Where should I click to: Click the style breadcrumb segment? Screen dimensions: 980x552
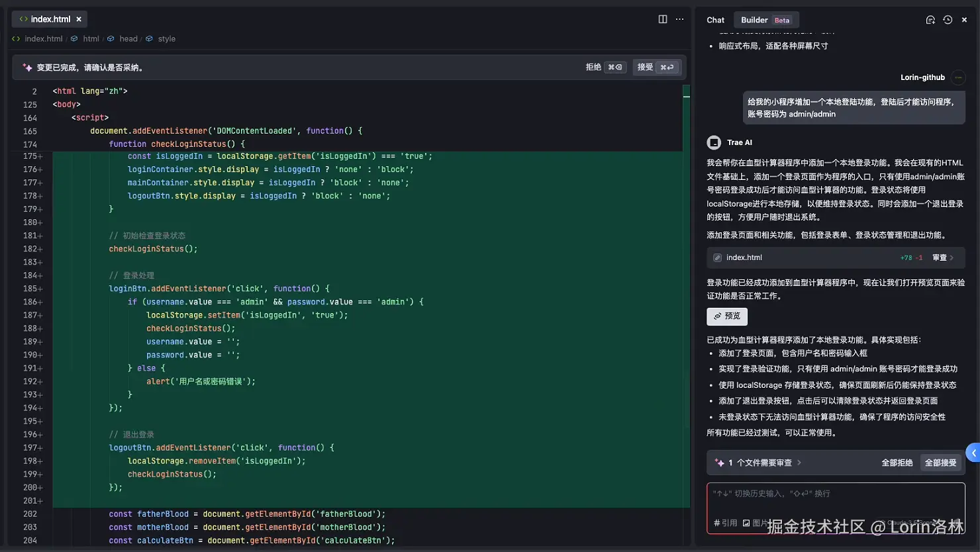tap(167, 39)
